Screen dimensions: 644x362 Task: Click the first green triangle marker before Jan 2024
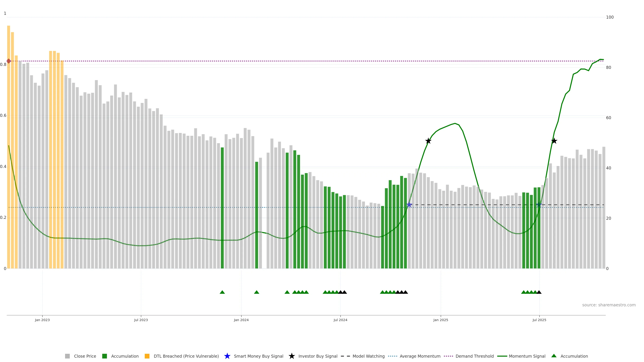(x=222, y=292)
